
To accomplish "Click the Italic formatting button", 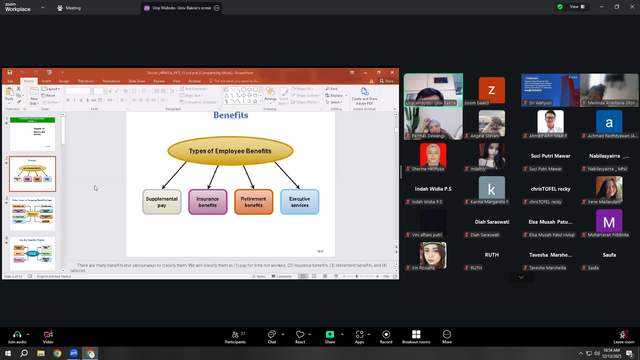I will [x=74, y=100].
